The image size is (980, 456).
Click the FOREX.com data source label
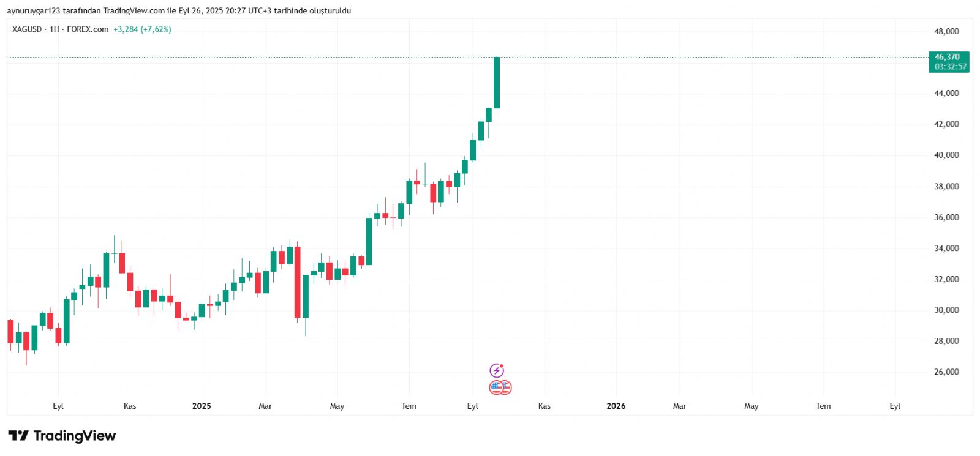click(88, 29)
